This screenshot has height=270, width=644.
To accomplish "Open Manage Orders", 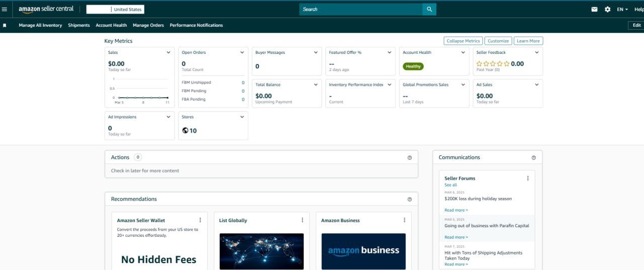I will [148, 25].
